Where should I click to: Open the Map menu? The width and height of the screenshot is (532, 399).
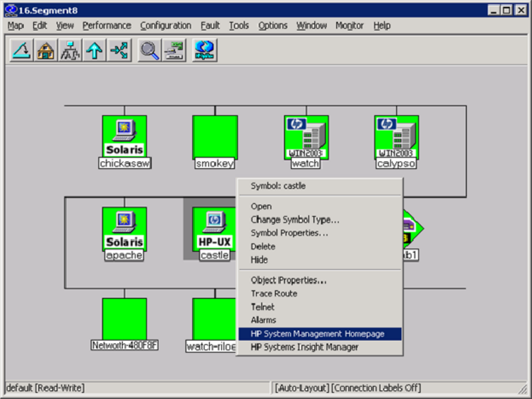[x=15, y=25]
